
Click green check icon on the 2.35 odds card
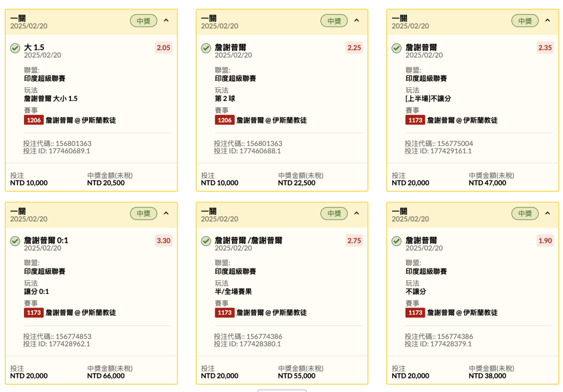coord(396,48)
